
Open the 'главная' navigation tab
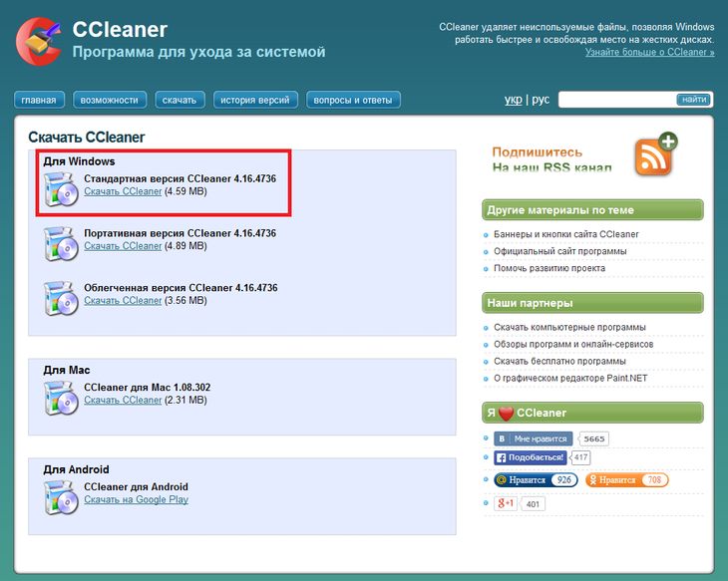[40, 100]
